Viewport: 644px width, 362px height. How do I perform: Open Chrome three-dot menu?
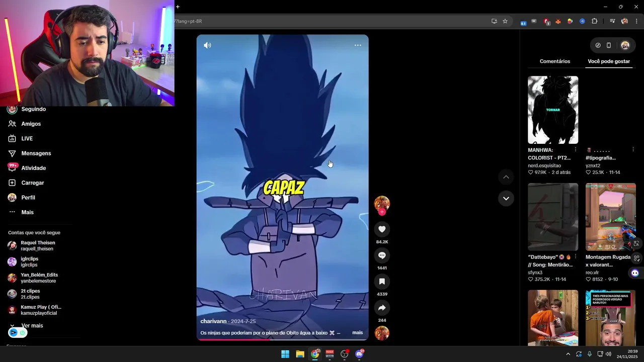[636, 21]
